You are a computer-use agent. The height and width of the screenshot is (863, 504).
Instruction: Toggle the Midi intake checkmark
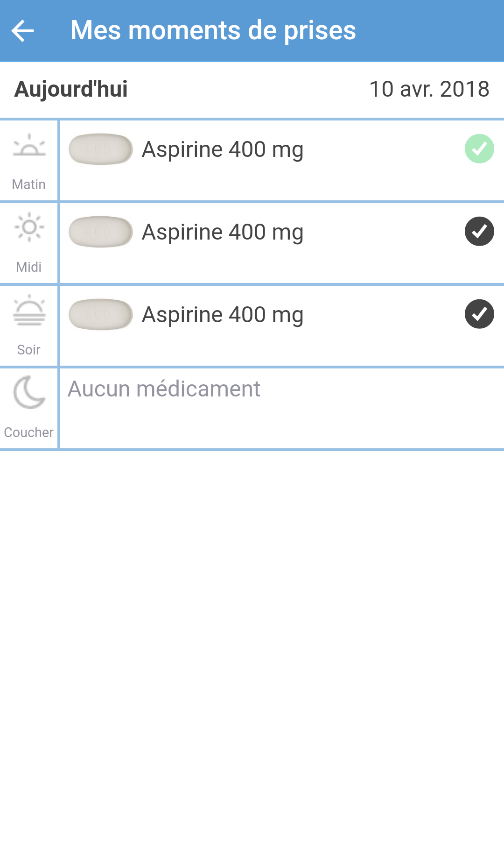(479, 231)
